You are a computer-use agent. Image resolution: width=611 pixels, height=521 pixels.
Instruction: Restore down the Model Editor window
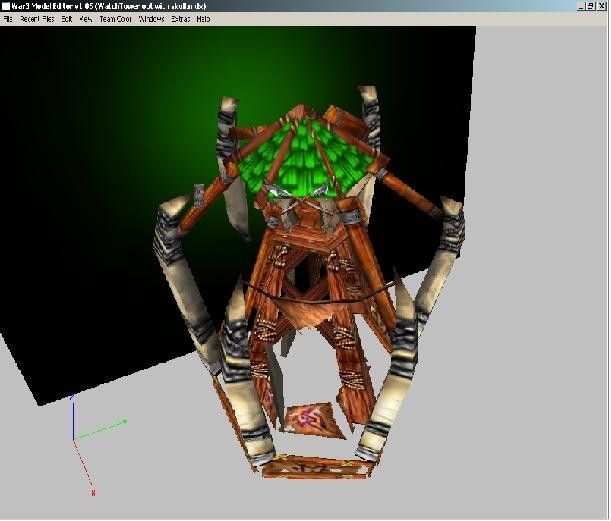[591, 6]
